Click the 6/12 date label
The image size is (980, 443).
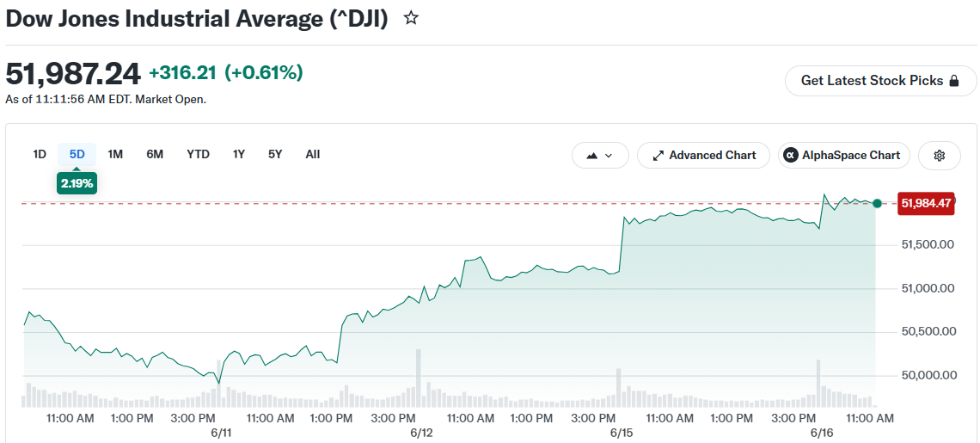(x=422, y=433)
